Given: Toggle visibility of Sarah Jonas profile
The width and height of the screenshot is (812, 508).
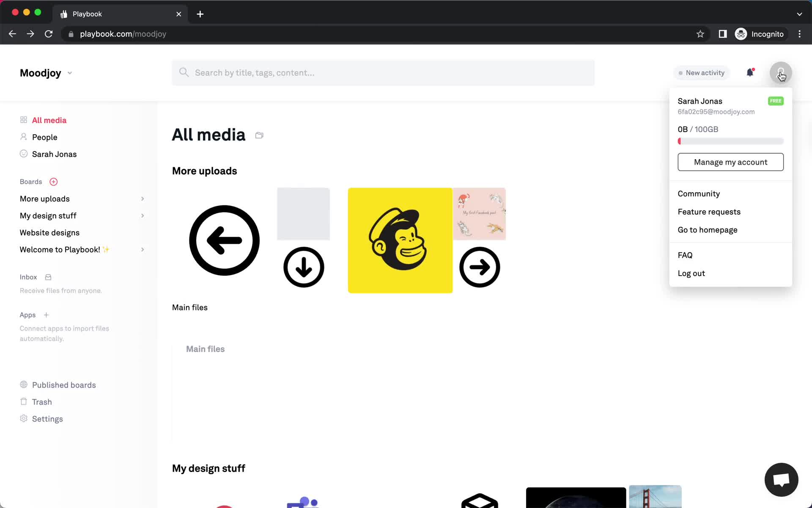Looking at the screenshot, I should 781,72.
